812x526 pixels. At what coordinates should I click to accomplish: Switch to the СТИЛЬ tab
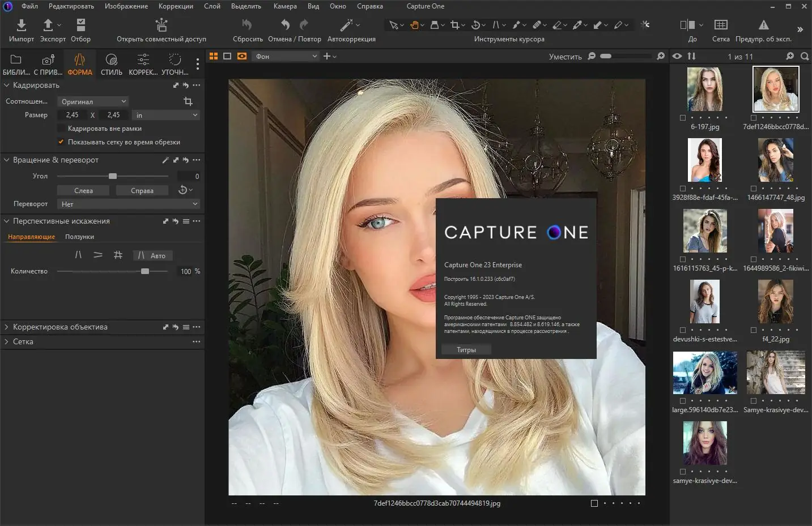pos(111,64)
